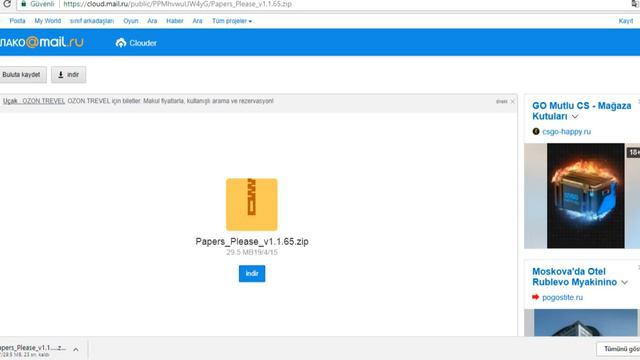Viewport: 640px width, 360px height.
Task: Close the OZON TREVEL ad banner
Action: [x=513, y=101]
